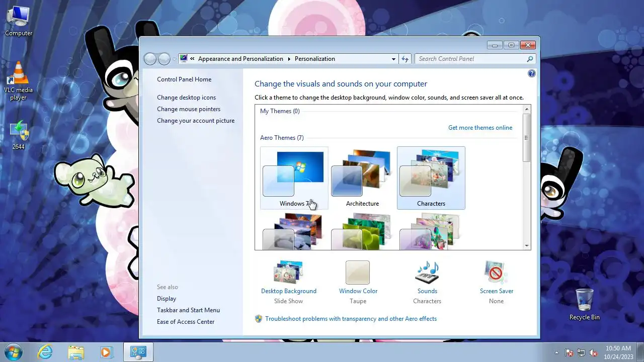Screen dimensions: 644x362
Task: Open Sounds icon with music notes
Action: (x=427, y=272)
